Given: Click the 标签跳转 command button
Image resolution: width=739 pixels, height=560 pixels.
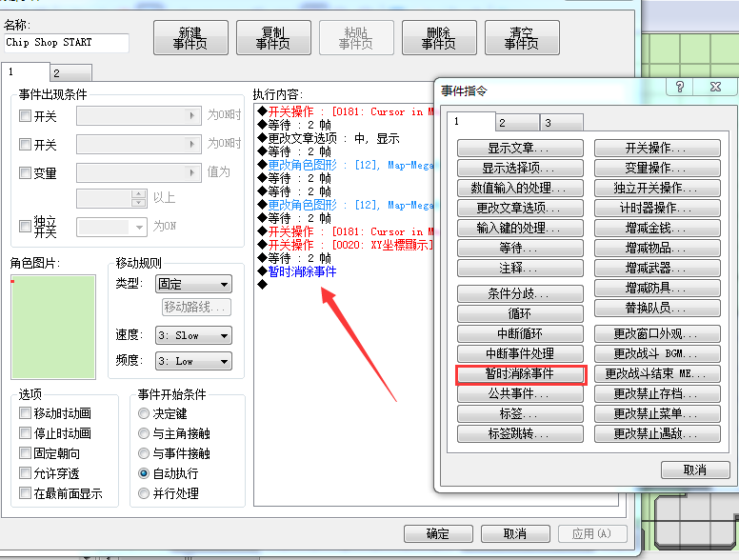Looking at the screenshot, I should [520, 433].
